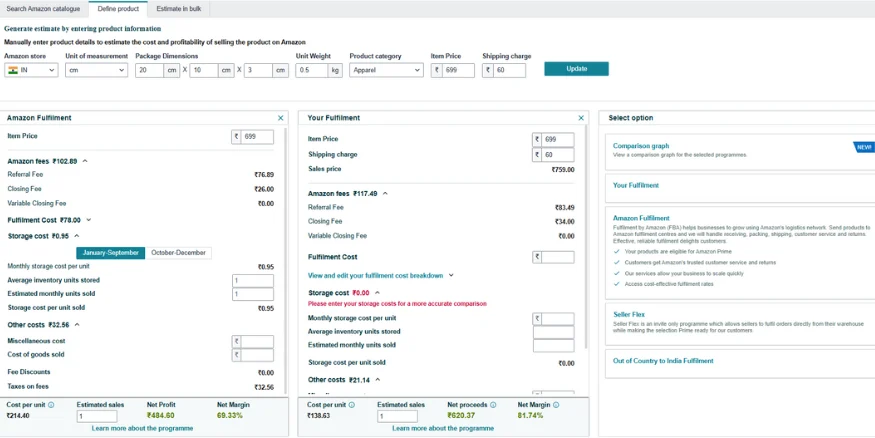This screenshot has height=438, width=875.
Task: Click info icon beside Amazon Fulfilment Cost per unit
Action: 51,405
